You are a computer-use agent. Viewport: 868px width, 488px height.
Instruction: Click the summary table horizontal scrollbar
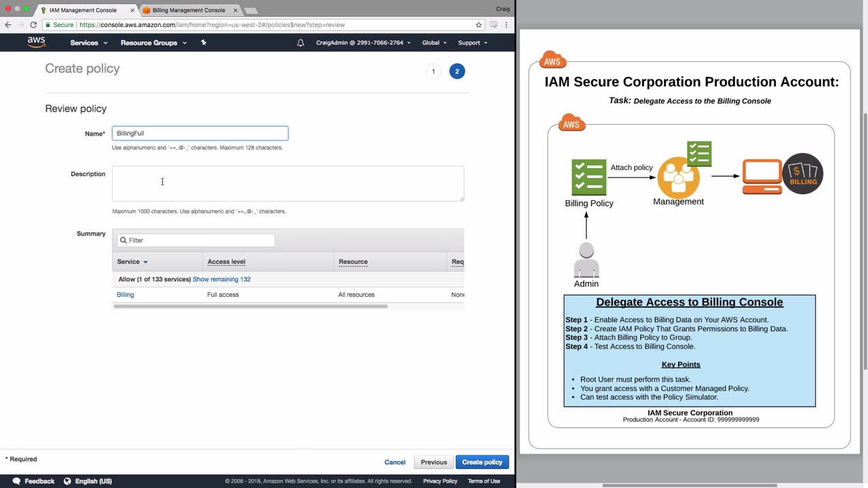[x=251, y=306]
